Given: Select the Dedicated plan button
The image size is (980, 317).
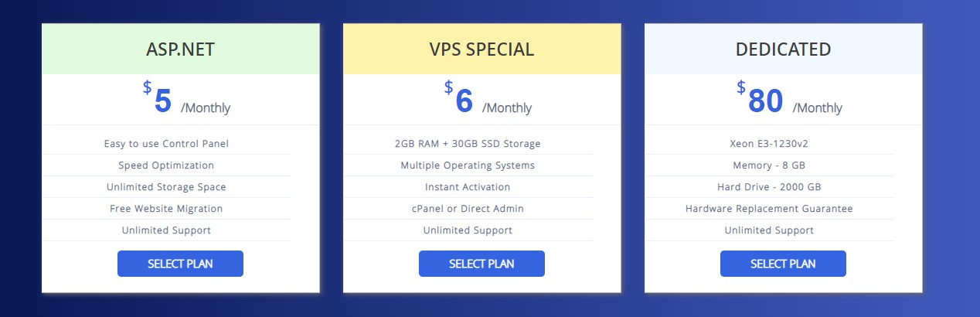Looking at the screenshot, I should 783,264.
